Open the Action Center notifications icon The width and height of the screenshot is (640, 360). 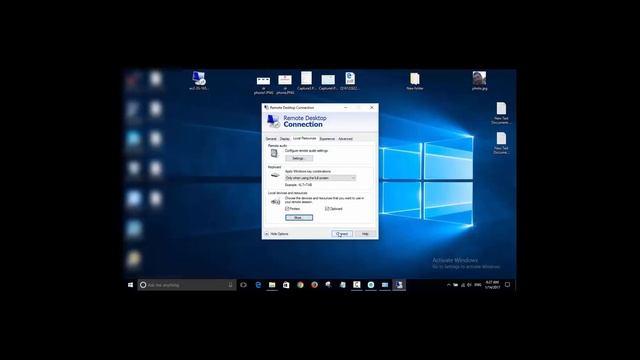point(507,285)
